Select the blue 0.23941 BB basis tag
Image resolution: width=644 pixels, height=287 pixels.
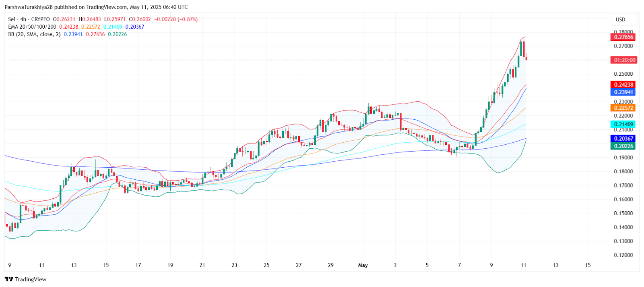[623, 92]
